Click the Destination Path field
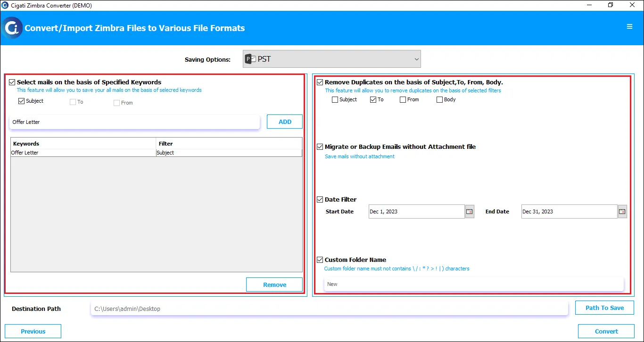Viewport: 644px width, 342px height. coord(330,309)
